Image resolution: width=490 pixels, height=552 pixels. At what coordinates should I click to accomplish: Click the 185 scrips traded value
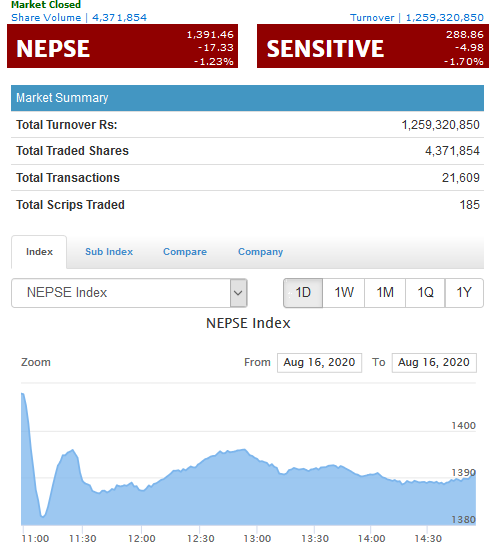click(x=470, y=205)
